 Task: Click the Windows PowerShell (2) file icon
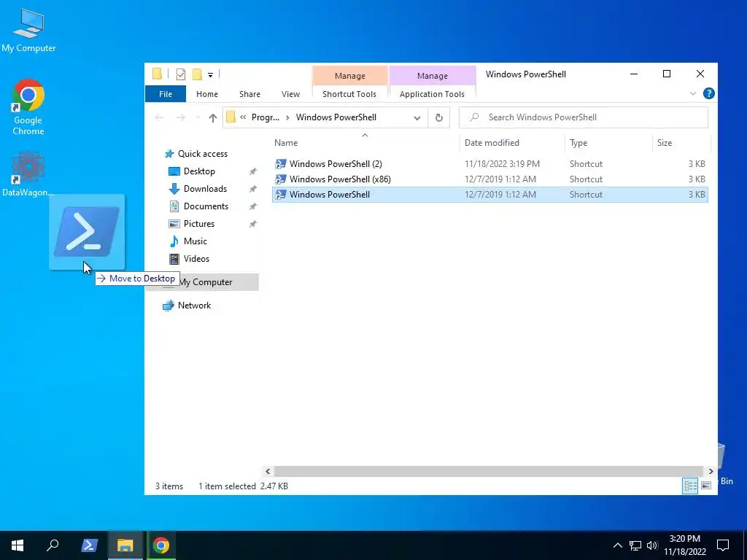pyautogui.click(x=281, y=164)
